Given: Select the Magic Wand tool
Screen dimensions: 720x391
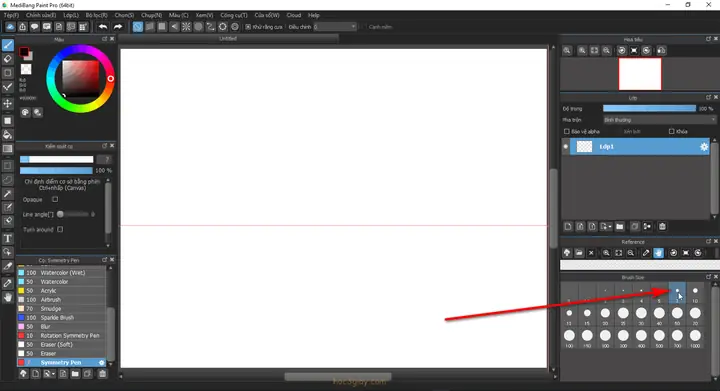Looking at the screenshot, I should (8, 194).
